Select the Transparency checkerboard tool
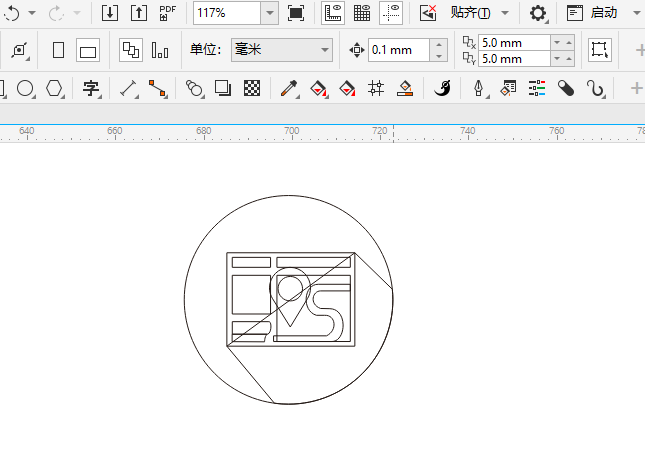The width and height of the screenshot is (645, 466). tap(253, 89)
